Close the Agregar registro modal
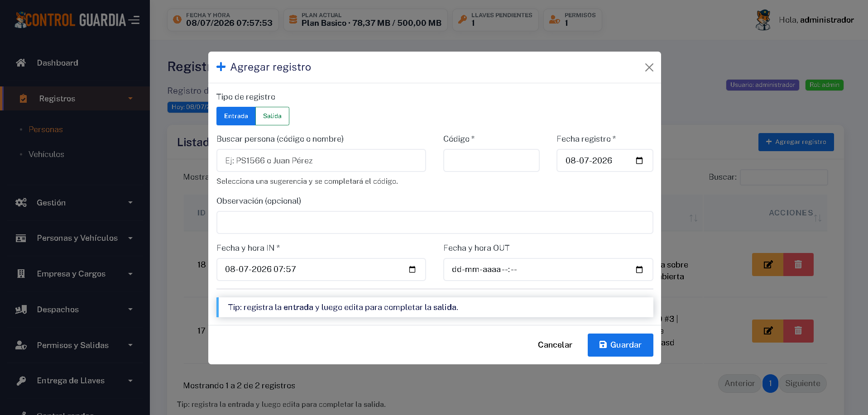The width and height of the screenshot is (868, 415). (649, 67)
